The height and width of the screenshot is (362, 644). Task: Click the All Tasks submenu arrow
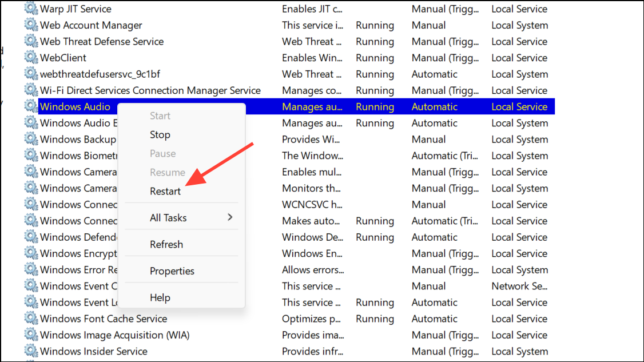(230, 217)
